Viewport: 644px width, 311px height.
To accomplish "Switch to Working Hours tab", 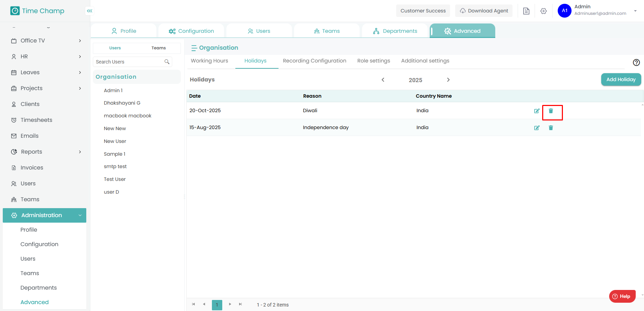I will tap(209, 61).
